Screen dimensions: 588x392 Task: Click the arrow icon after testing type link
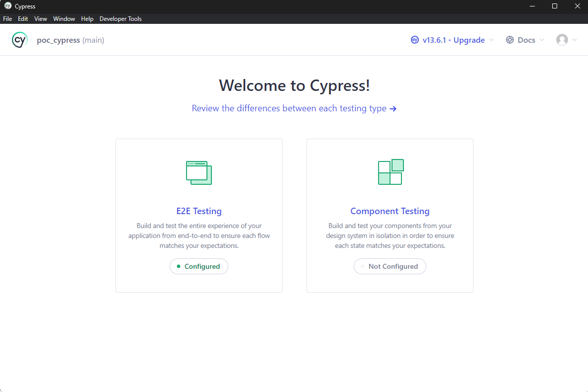(393, 109)
